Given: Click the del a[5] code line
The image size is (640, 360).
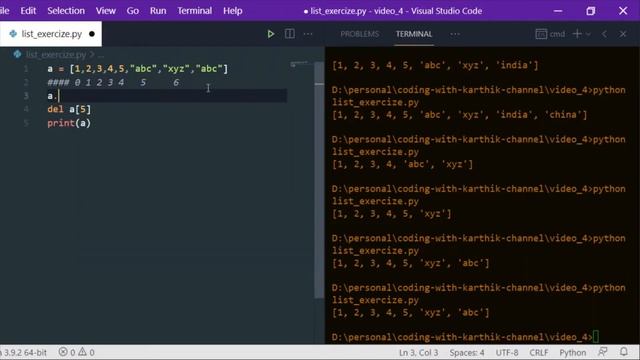Looking at the screenshot, I should click(69, 109).
